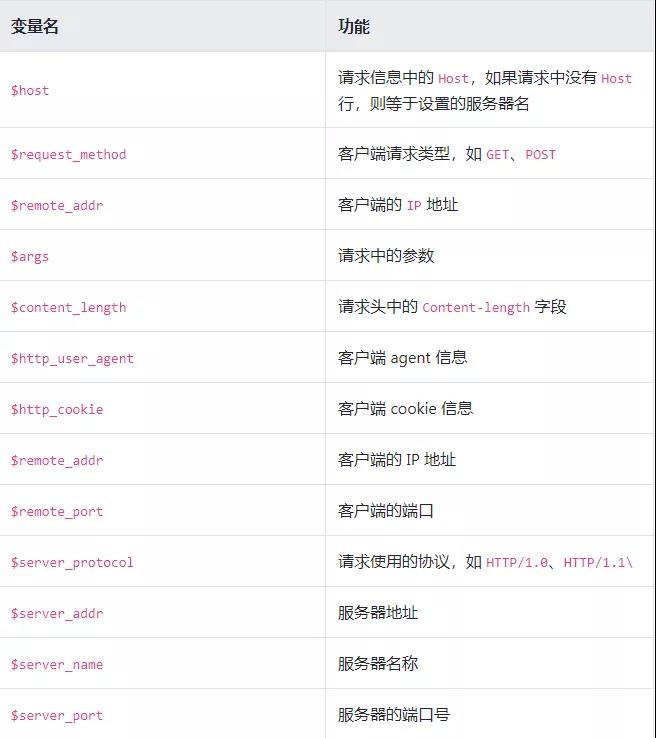The image size is (656, 738).
Task: Select the $server_port variable name
Action: [57, 715]
